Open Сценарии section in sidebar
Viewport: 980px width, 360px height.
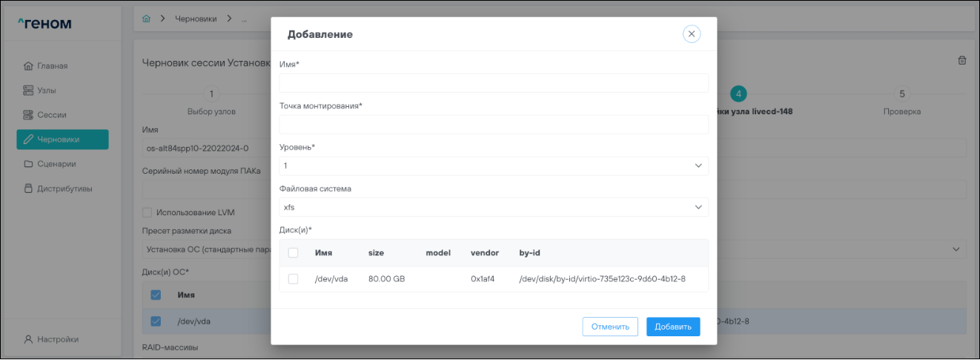pos(56,164)
